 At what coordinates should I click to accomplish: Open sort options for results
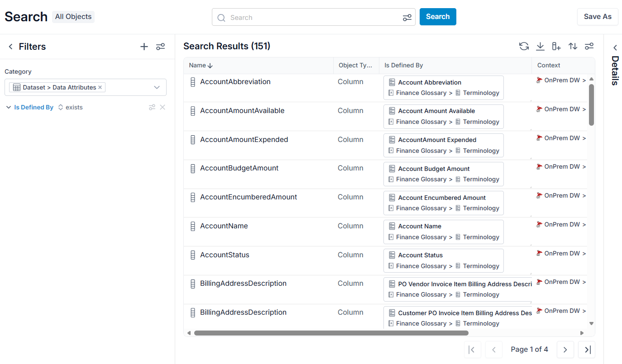pyautogui.click(x=573, y=46)
